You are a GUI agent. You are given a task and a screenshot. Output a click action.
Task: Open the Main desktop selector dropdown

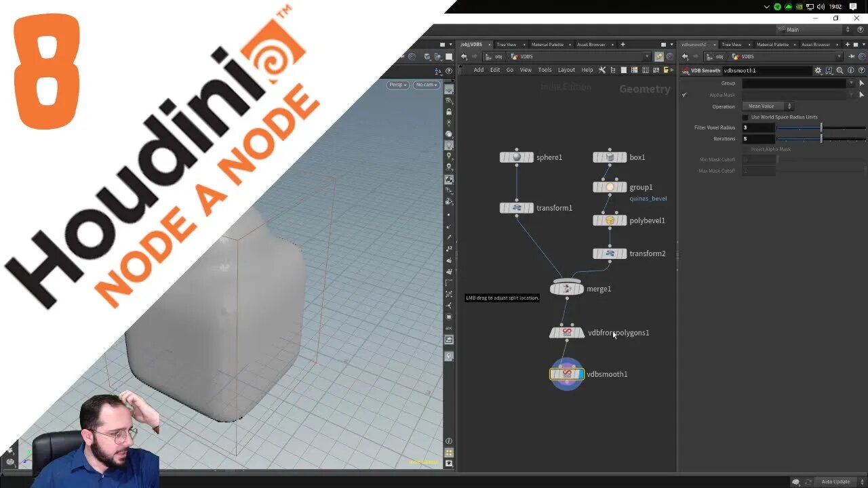coord(814,30)
